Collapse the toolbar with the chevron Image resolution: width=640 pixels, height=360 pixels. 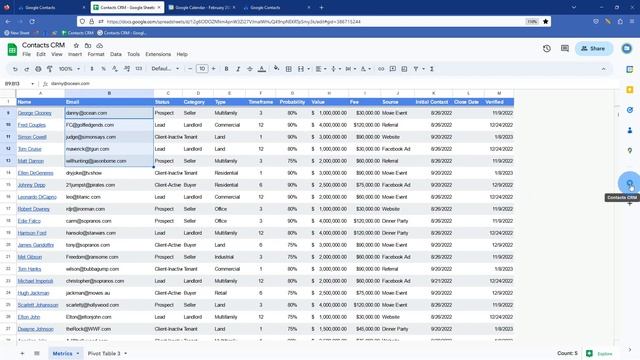pyautogui.click(x=603, y=69)
